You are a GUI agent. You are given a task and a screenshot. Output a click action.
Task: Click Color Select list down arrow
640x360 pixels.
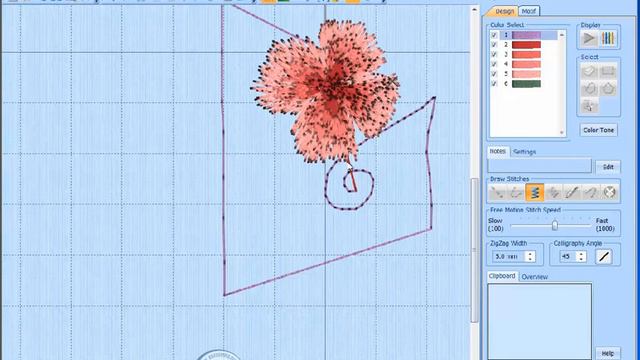(562, 133)
